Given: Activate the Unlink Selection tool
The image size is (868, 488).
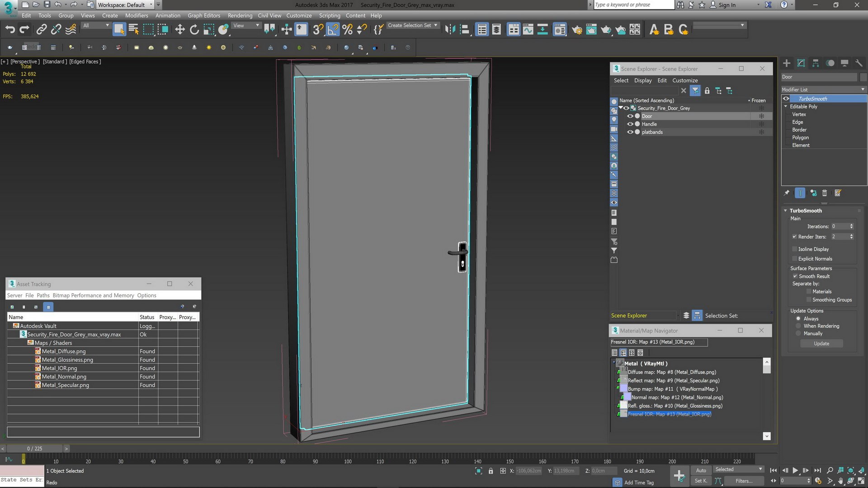Looking at the screenshot, I should coord(56,30).
